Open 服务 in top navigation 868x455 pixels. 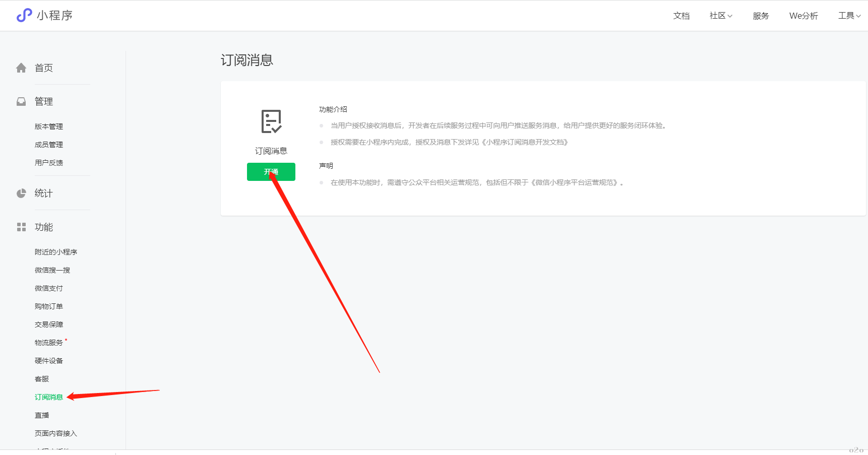(x=761, y=16)
